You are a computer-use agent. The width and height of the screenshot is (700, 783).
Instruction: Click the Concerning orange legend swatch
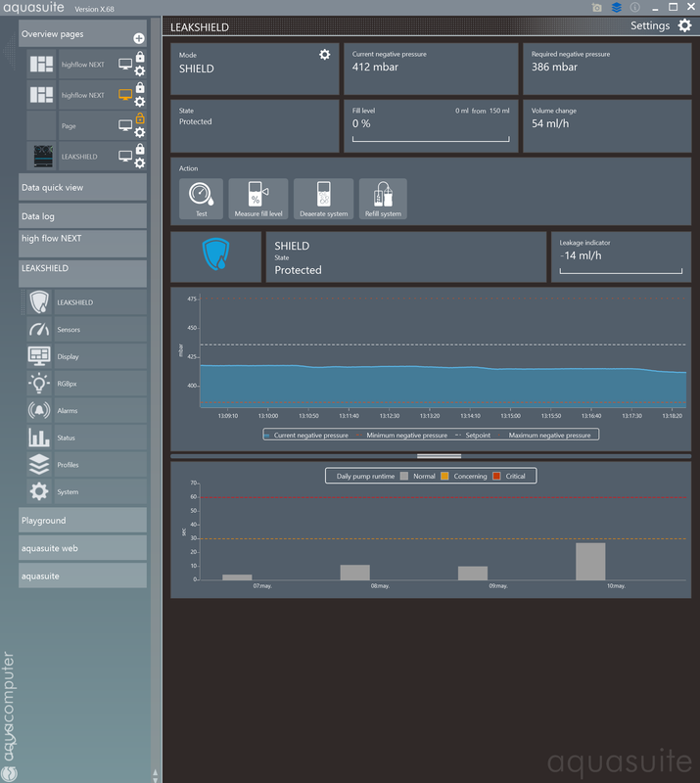[444, 476]
